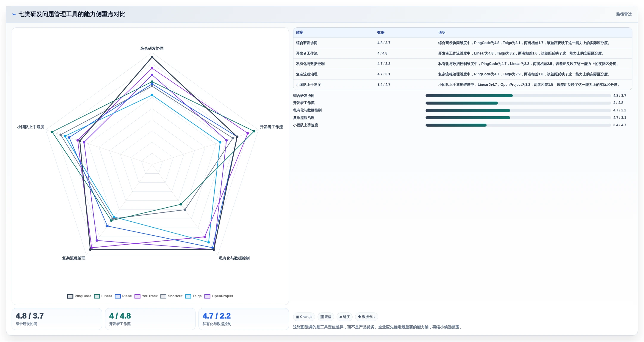Screen dimensions: 644x342
Task: Click the Chart.js tag chip
Action: 304,317
